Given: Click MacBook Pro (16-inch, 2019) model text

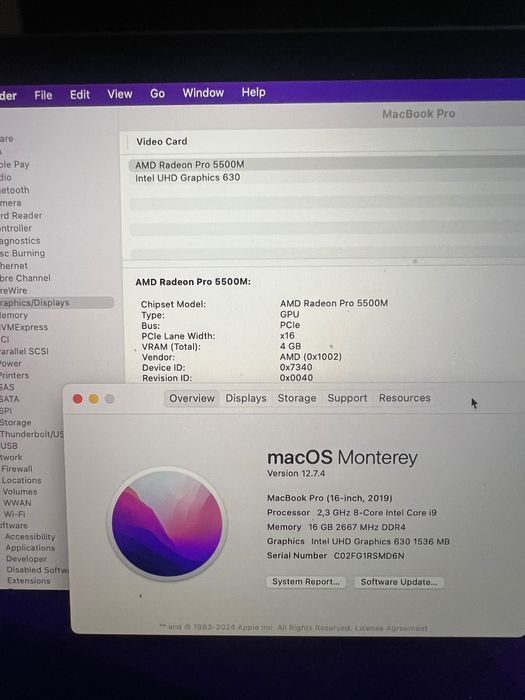Looking at the screenshot, I should 329,498.
